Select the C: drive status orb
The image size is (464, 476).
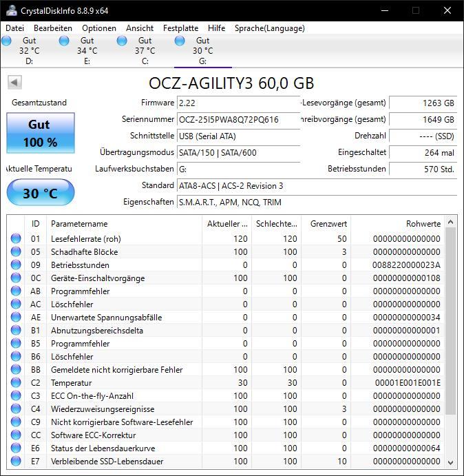click(122, 41)
